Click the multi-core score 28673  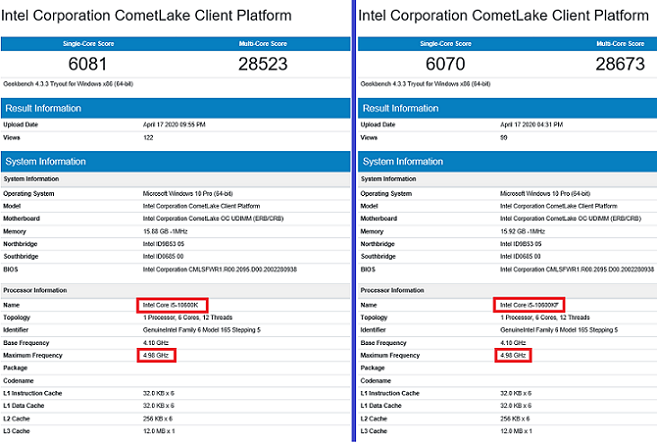pyautogui.click(x=620, y=64)
